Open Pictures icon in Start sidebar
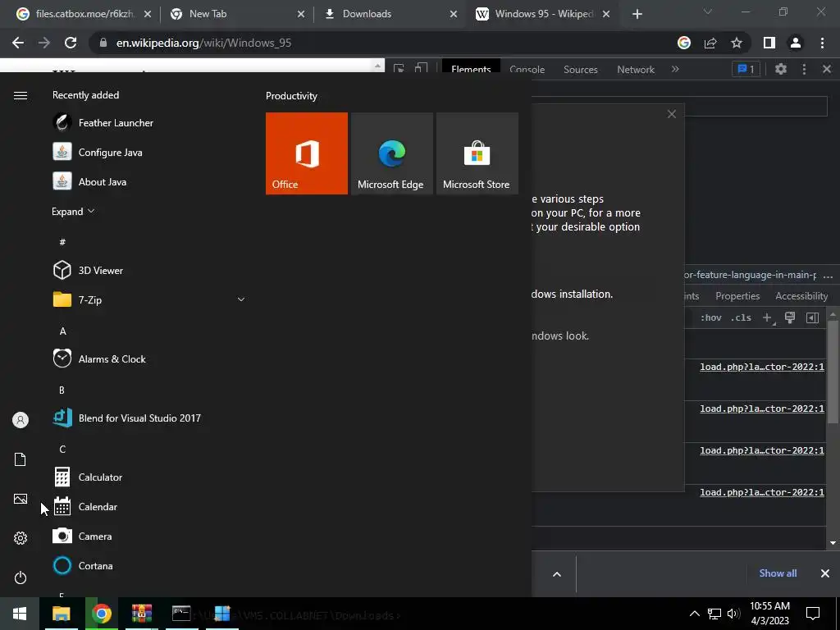 coord(21,499)
